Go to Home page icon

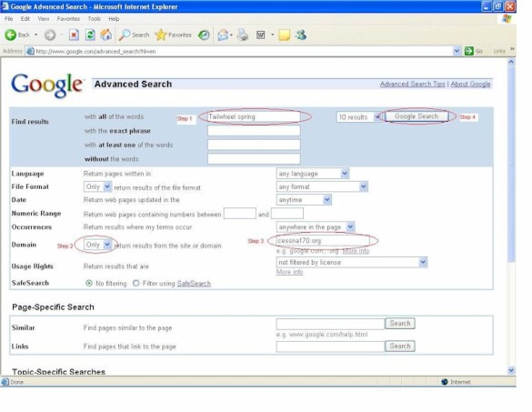(x=106, y=35)
